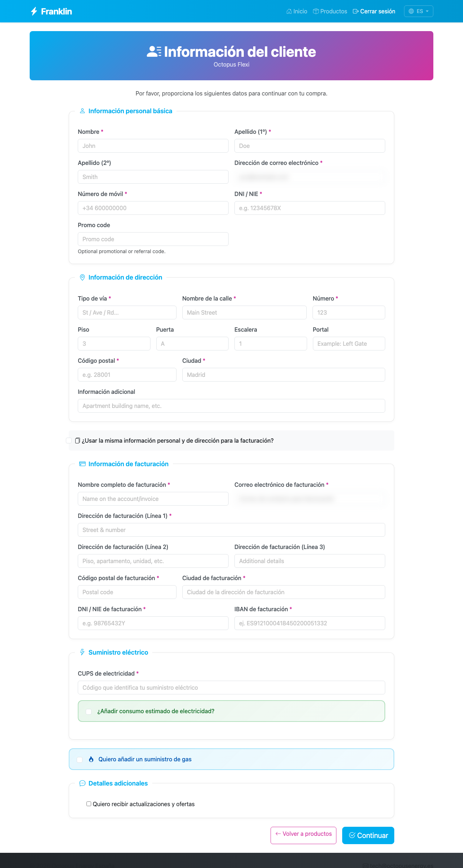Screen dimensions: 463x868
Task: Click the Franklin lightning bolt logo icon
Action: (34, 11)
